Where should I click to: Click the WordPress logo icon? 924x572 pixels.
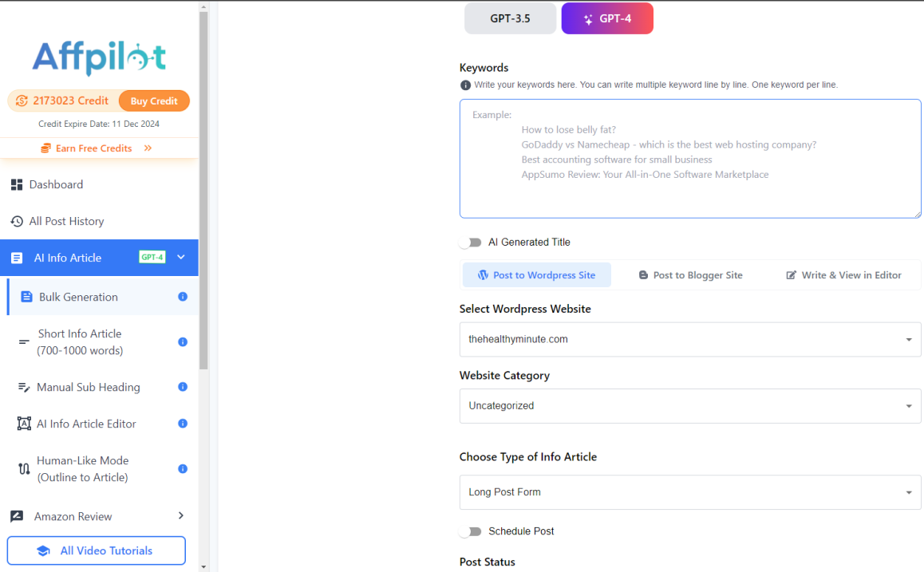(x=484, y=275)
